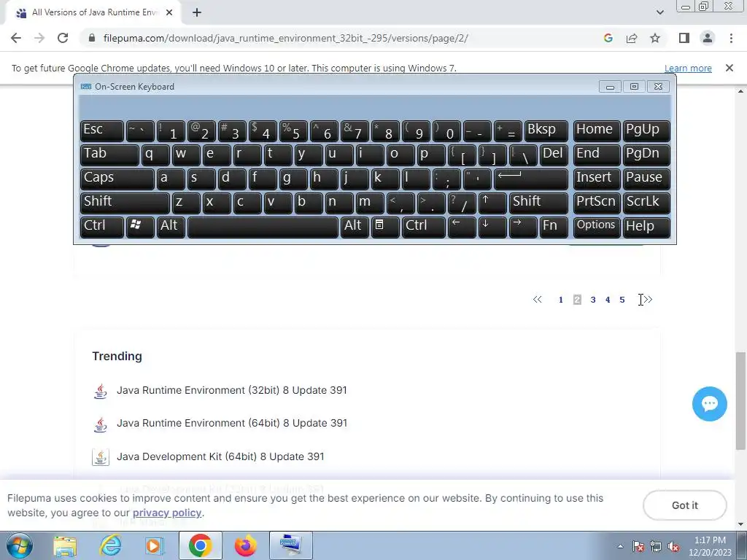Click the up arrow key on keyboard
Viewport: 747px width, 560px height.
click(x=492, y=203)
